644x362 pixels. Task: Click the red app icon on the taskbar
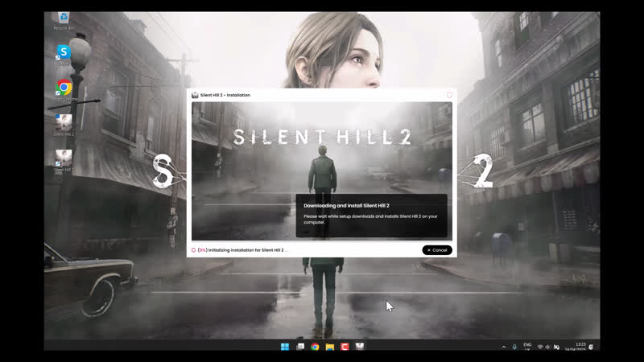[x=345, y=347]
